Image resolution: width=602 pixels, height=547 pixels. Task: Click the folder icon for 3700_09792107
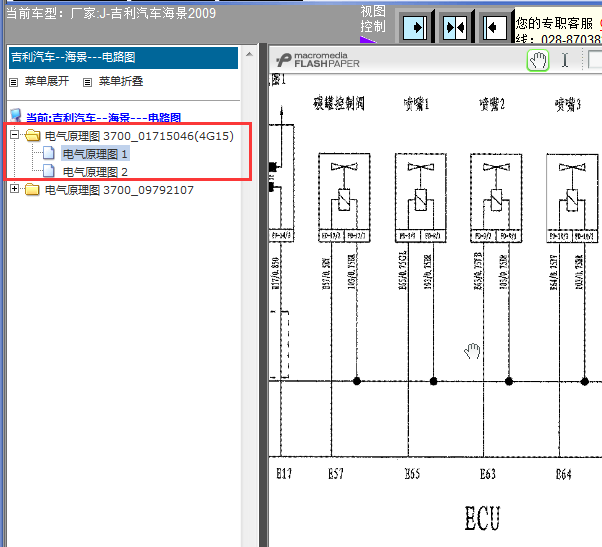pyautogui.click(x=32, y=189)
